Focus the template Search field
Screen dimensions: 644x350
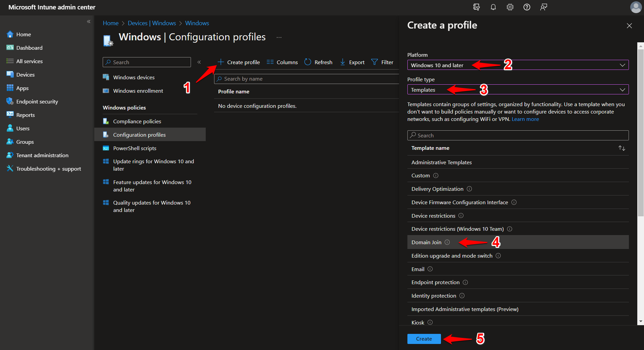point(517,135)
